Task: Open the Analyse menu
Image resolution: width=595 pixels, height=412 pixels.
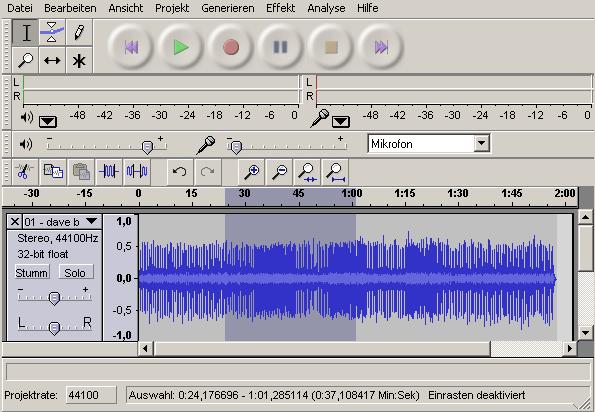Action: (x=326, y=8)
